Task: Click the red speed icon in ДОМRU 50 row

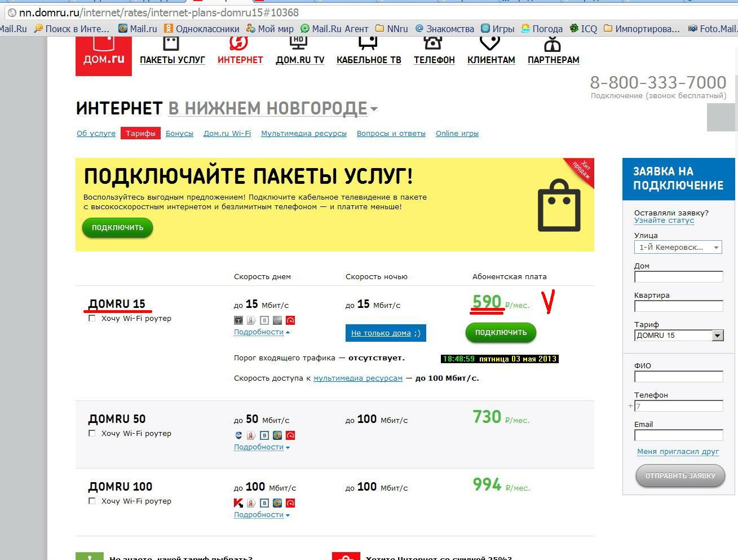Action: click(x=291, y=435)
